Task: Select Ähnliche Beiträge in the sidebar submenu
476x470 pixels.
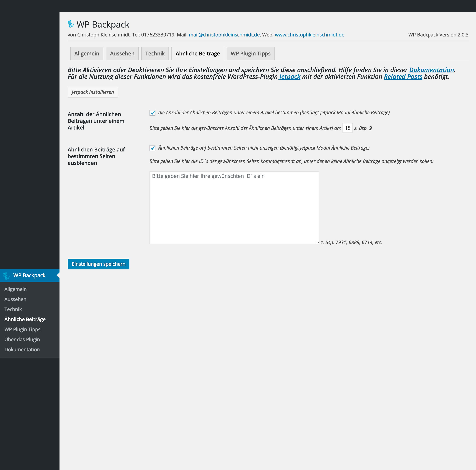Action: [25, 319]
